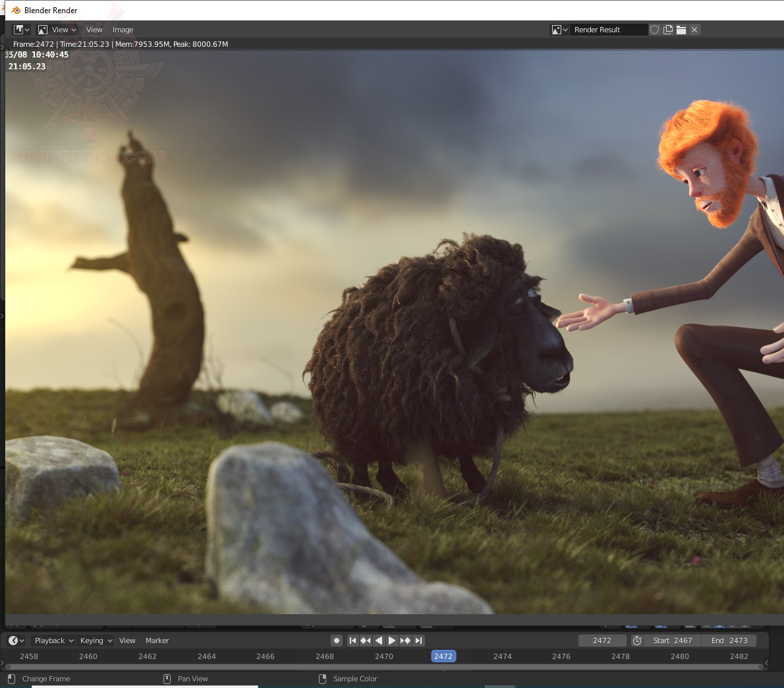Jump to the start frame
The image size is (784, 688).
(352, 641)
